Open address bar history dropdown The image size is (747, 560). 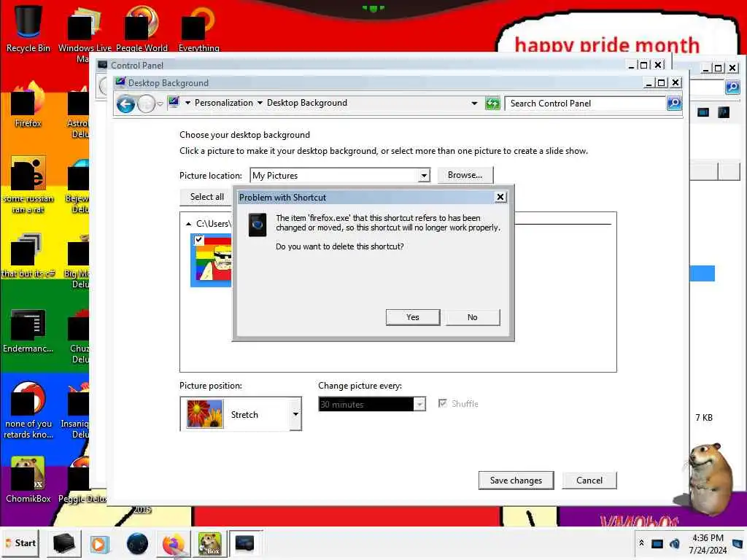point(474,104)
